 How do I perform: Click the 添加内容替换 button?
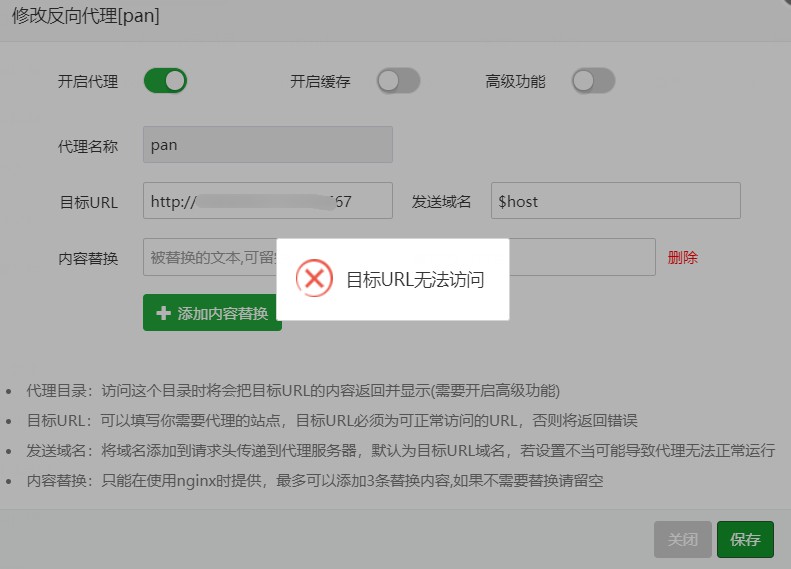212,313
